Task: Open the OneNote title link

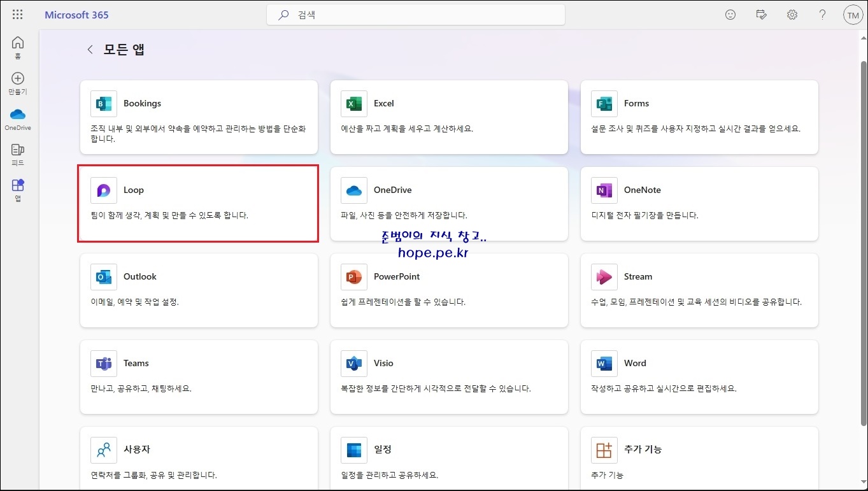Action: click(x=643, y=190)
